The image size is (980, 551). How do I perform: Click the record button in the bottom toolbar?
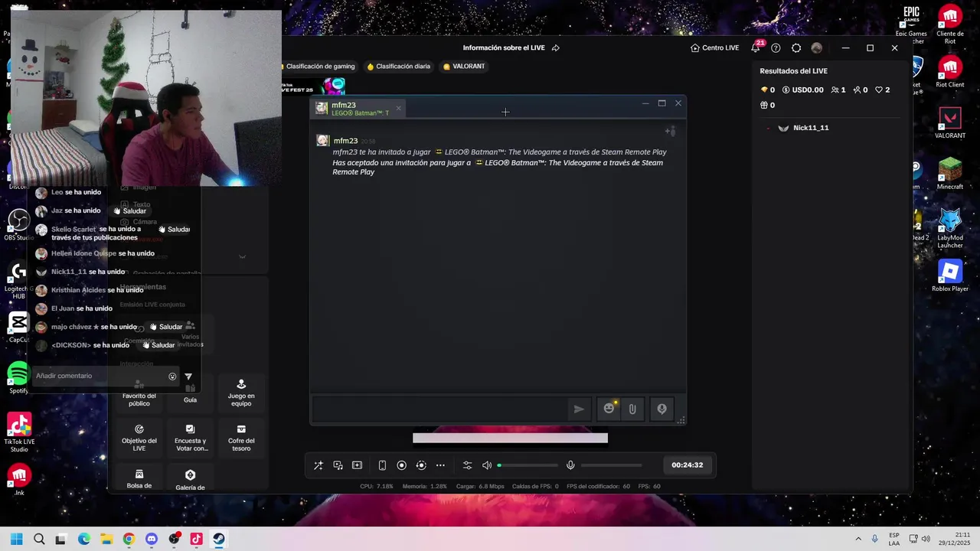[401, 465]
